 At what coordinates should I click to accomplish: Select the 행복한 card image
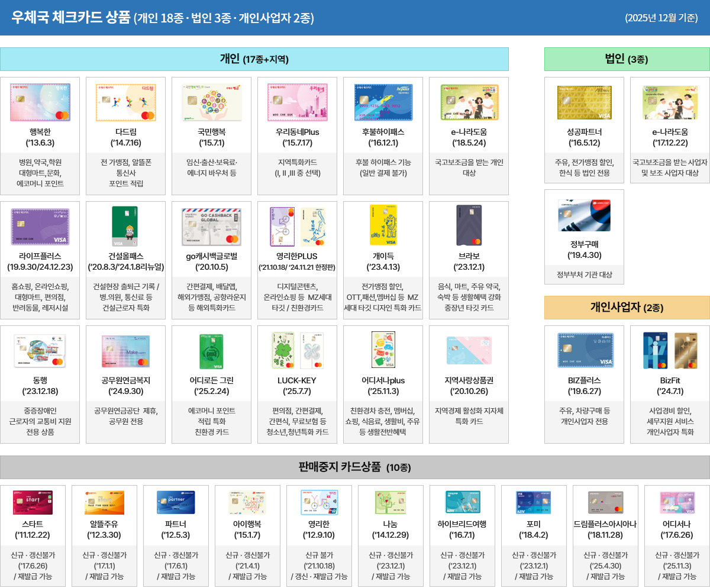point(40,102)
